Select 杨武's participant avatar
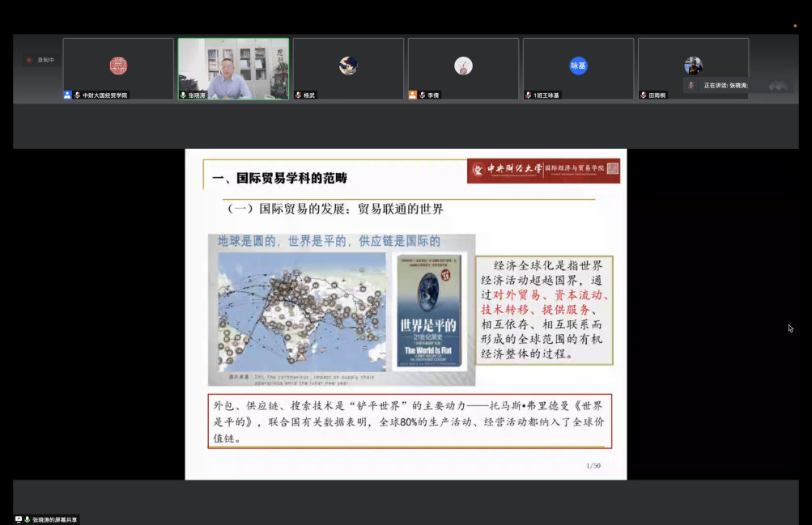The width and height of the screenshot is (812, 525). (x=348, y=66)
